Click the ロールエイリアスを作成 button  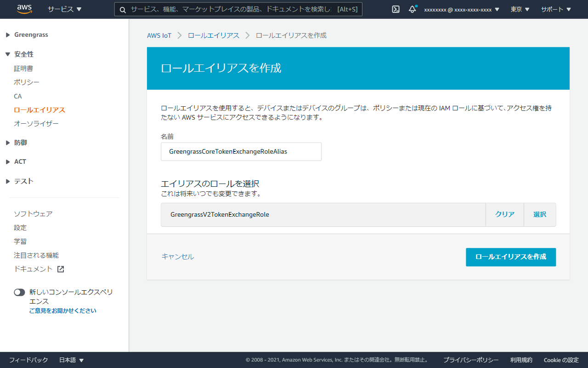[x=511, y=257]
